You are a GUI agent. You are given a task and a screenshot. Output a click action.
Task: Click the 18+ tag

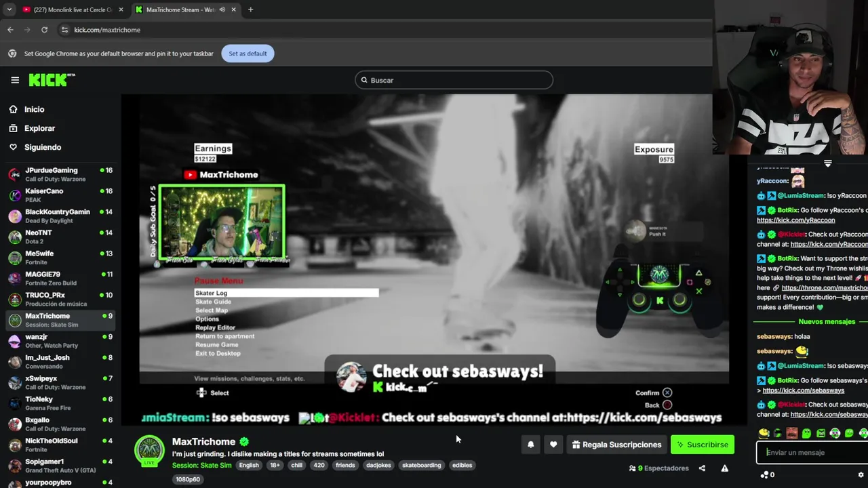(x=275, y=465)
